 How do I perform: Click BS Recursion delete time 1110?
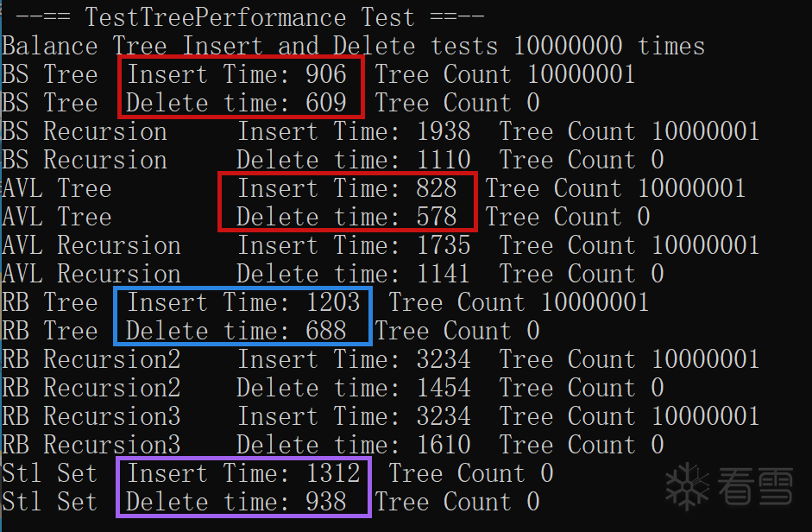pyautogui.click(x=444, y=160)
